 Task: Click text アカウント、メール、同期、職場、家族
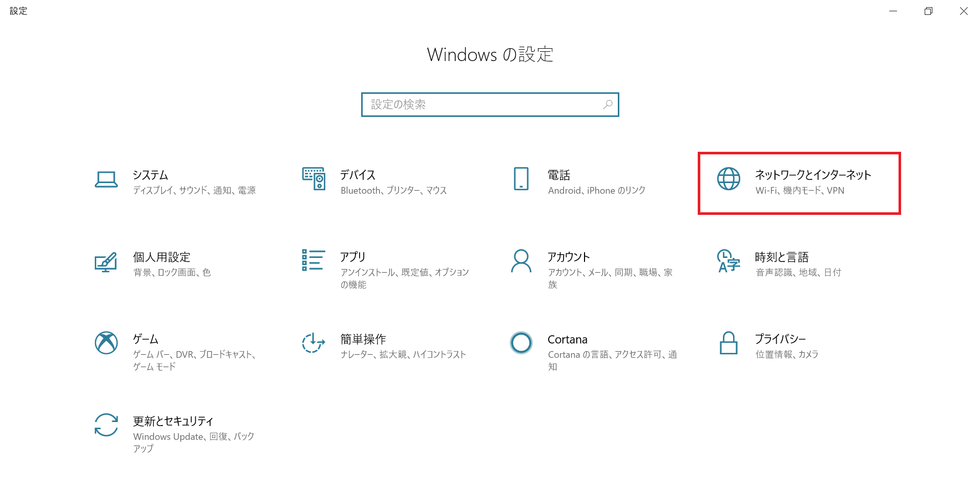[x=611, y=278]
